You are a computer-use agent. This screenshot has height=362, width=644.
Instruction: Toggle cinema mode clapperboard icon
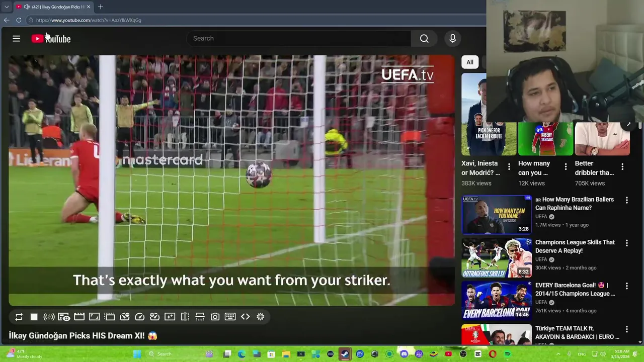pyautogui.click(x=79, y=317)
